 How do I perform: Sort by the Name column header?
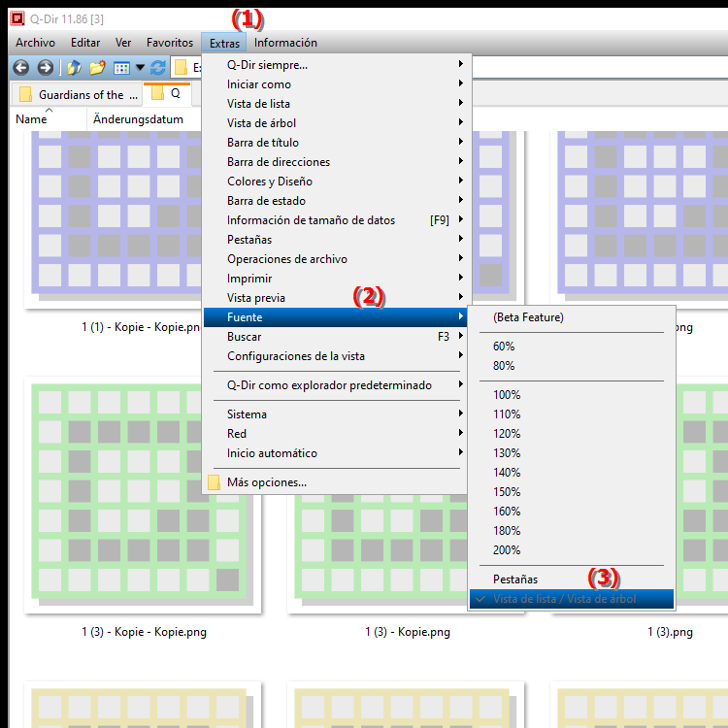(49, 119)
